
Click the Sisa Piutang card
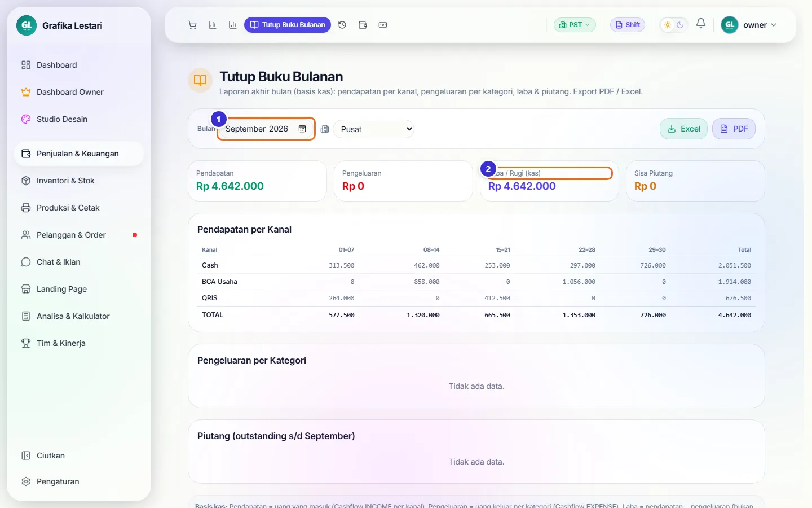tap(695, 181)
